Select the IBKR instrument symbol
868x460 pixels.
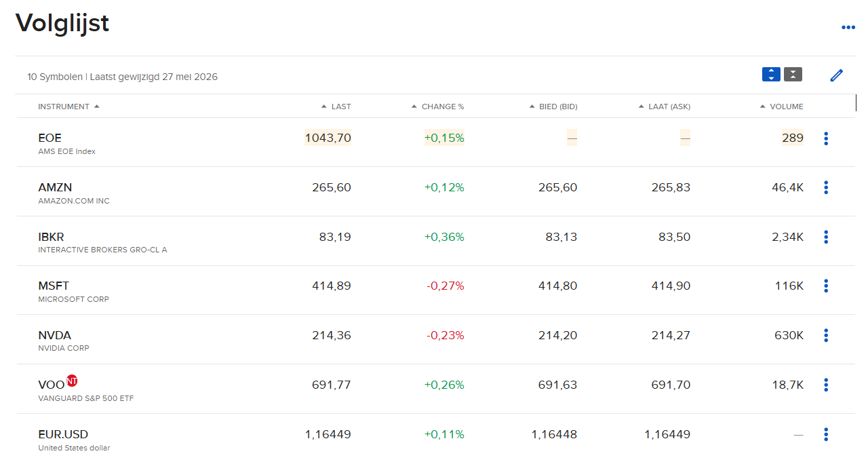51,237
